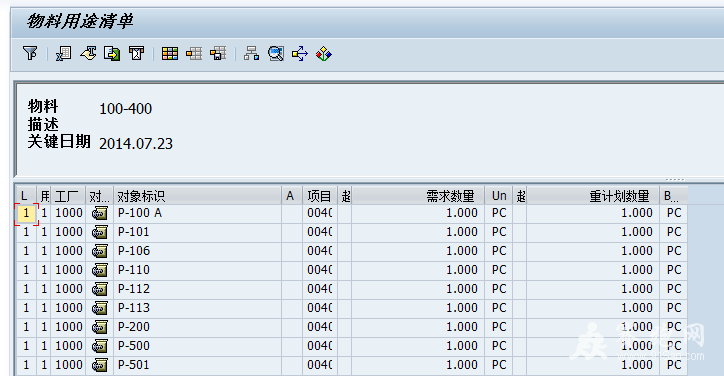Click the material number 100-400
Screen dimensions: 724x376
[x=126, y=109]
